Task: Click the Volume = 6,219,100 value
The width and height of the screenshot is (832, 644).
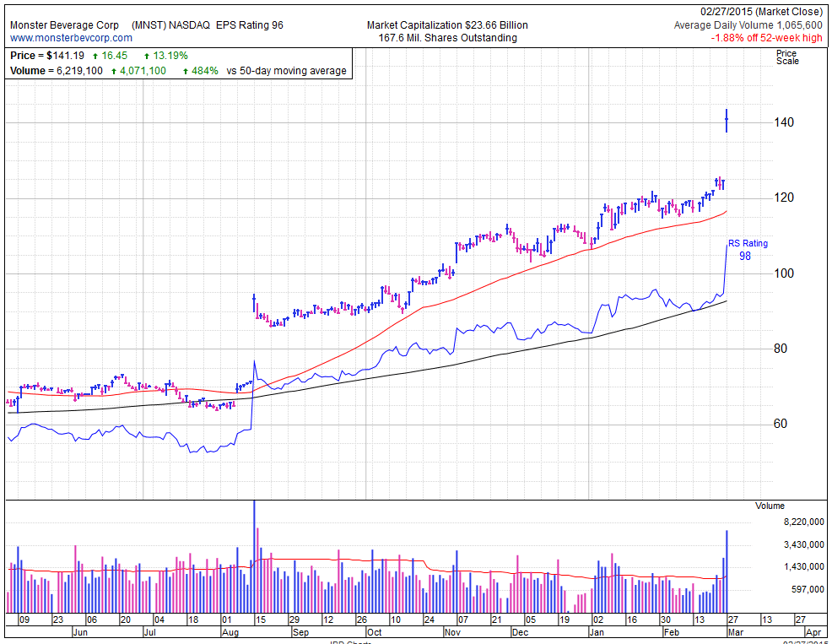Action: point(57,71)
